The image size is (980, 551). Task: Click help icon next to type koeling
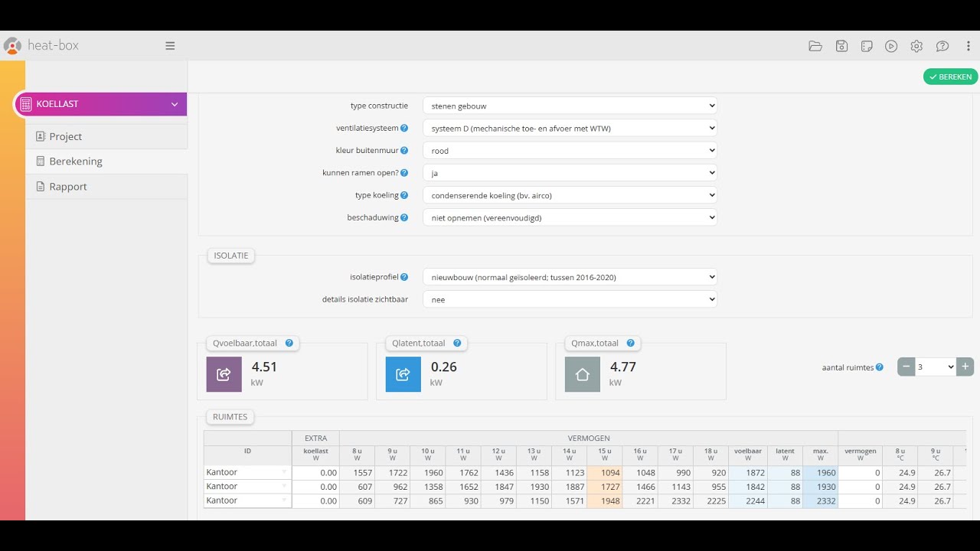tap(404, 195)
